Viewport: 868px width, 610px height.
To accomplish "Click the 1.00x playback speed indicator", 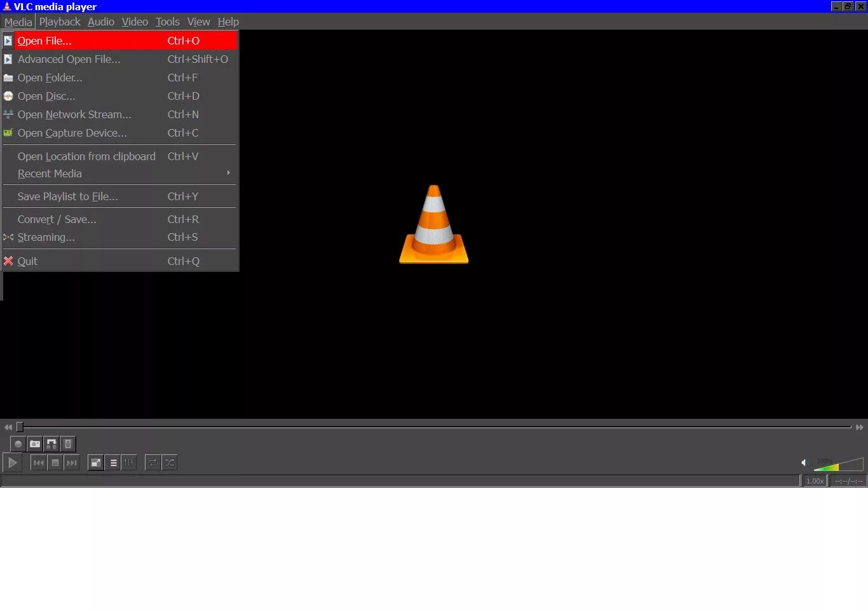I will (815, 481).
